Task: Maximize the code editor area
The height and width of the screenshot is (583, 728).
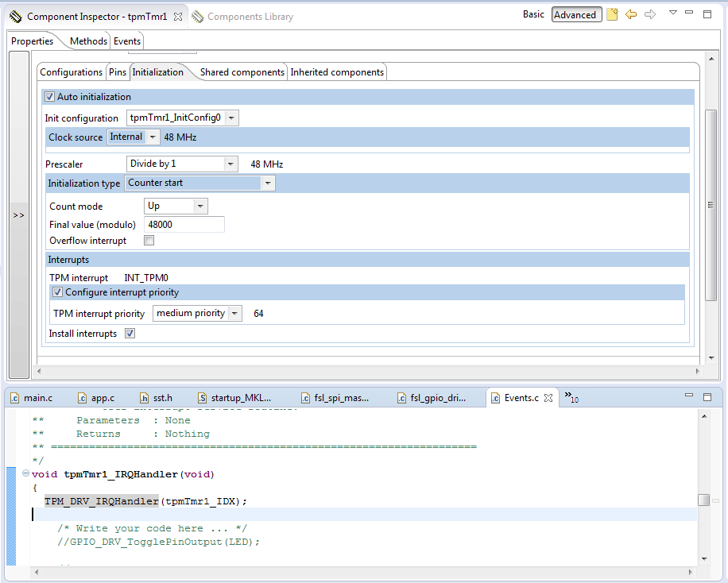Action: (707, 397)
